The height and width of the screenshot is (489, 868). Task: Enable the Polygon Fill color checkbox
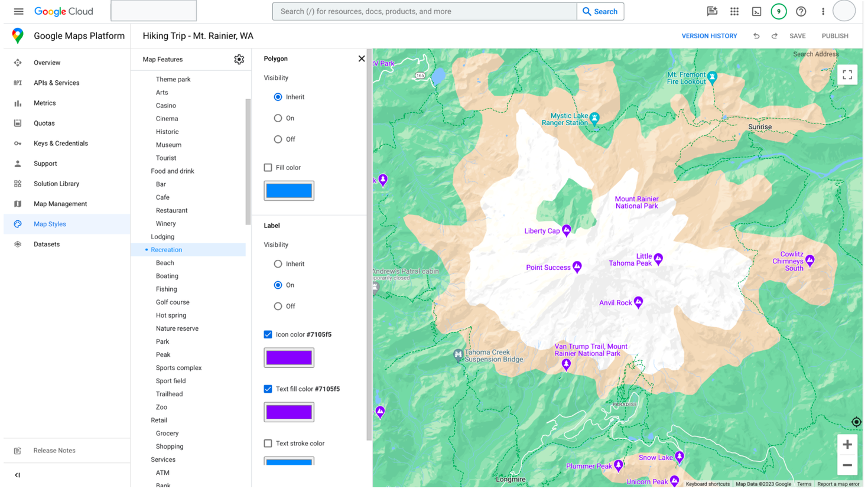point(268,168)
